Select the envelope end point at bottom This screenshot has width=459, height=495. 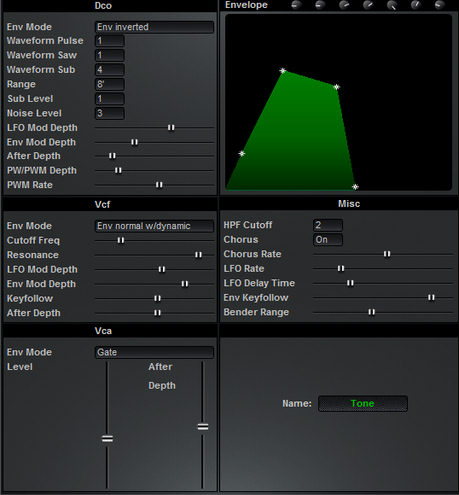(355, 187)
